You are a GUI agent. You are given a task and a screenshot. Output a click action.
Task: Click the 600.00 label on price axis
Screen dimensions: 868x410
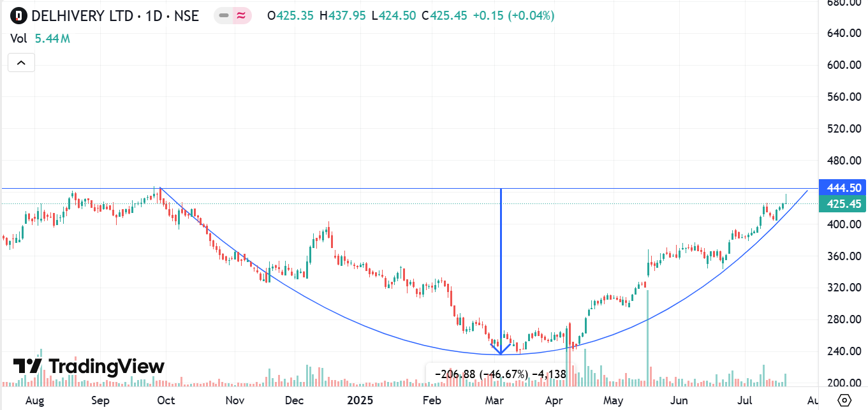[x=844, y=65]
